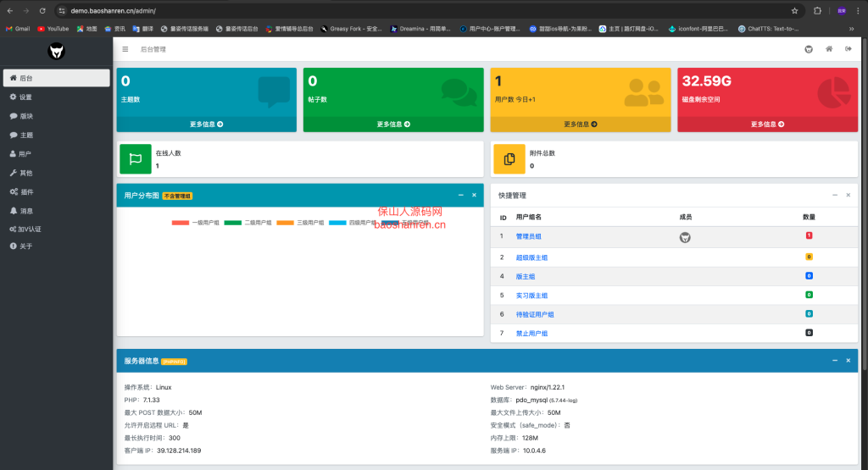The width and height of the screenshot is (868, 470).
Task: Collapse the 服务器信息 panel with minus
Action: coord(835,361)
